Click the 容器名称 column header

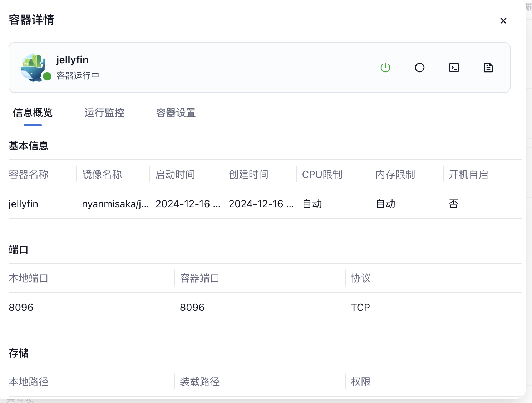(x=29, y=174)
